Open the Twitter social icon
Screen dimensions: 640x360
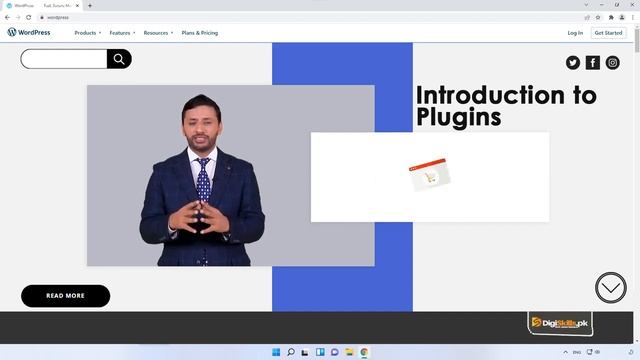click(x=573, y=62)
